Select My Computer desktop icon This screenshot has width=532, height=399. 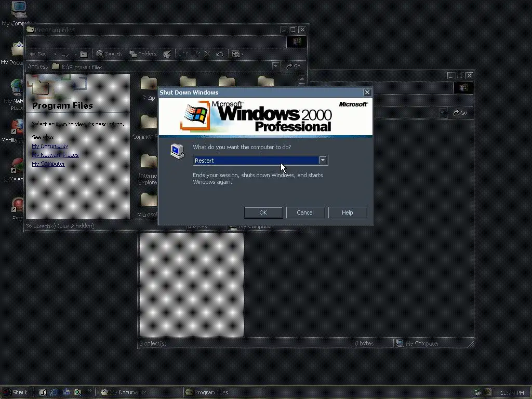tap(19, 14)
